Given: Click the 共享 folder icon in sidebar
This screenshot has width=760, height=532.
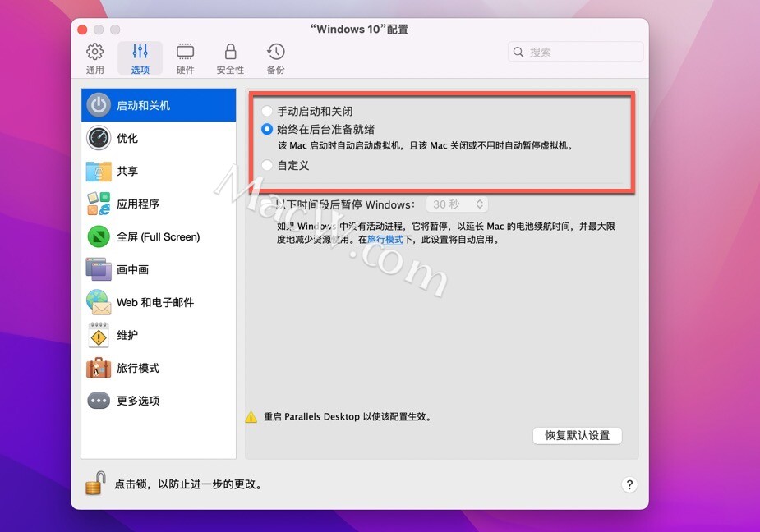Looking at the screenshot, I should tap(99, 171).
